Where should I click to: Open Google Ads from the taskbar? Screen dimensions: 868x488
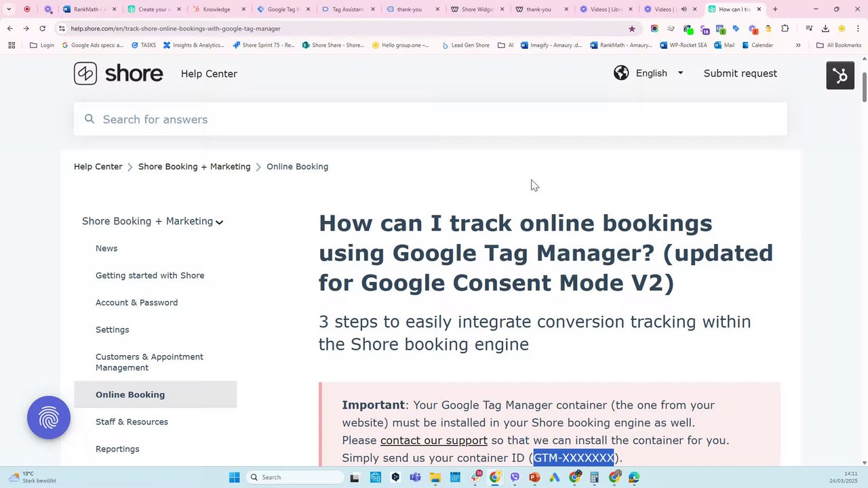point(554,477)
